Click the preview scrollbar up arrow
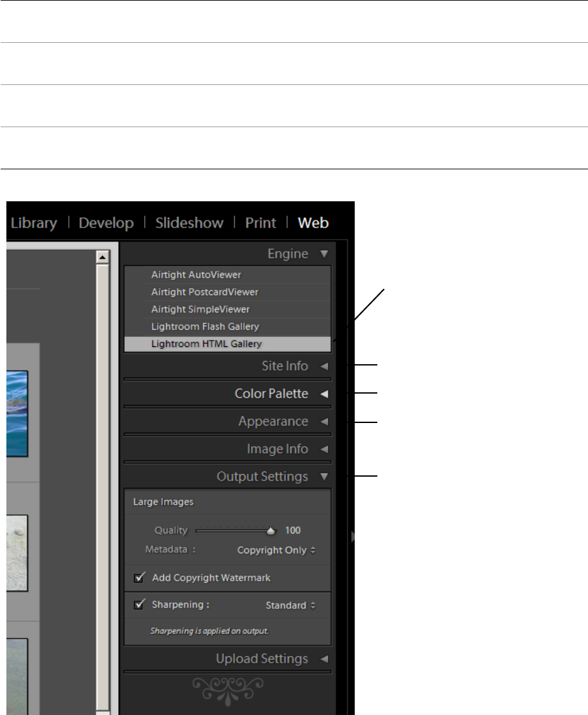The height and width of the screenshot is (715, 588). click(x=103, y=257)
